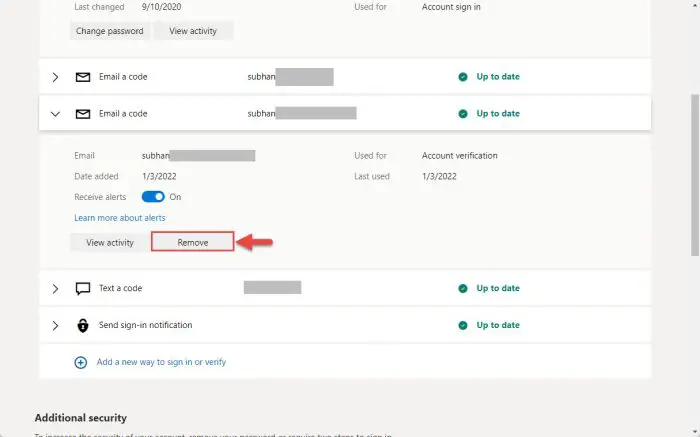Open Learn more about alerts link
Screen dimensions: 700x437
point(120,218)
